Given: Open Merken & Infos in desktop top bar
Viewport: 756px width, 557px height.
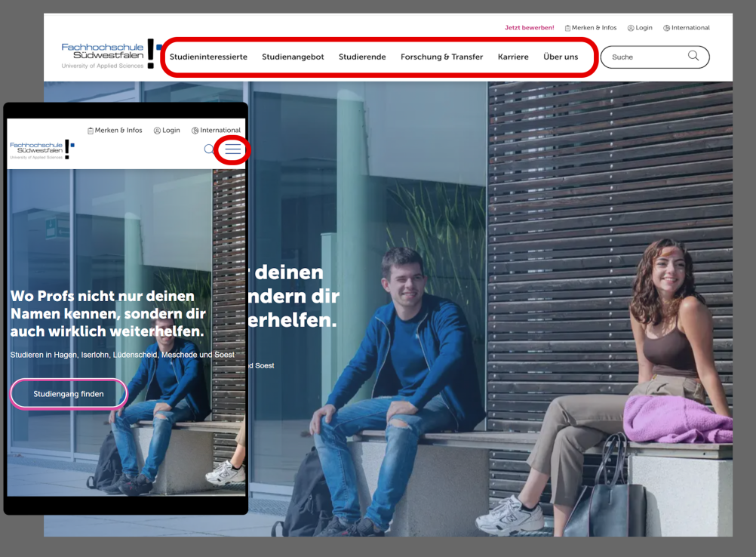Looking at the screenshot, I should (x=590, y=28).
